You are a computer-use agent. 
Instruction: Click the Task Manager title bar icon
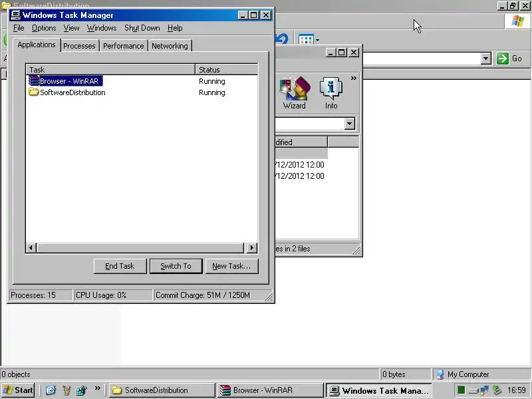click(x=15, y=15)
